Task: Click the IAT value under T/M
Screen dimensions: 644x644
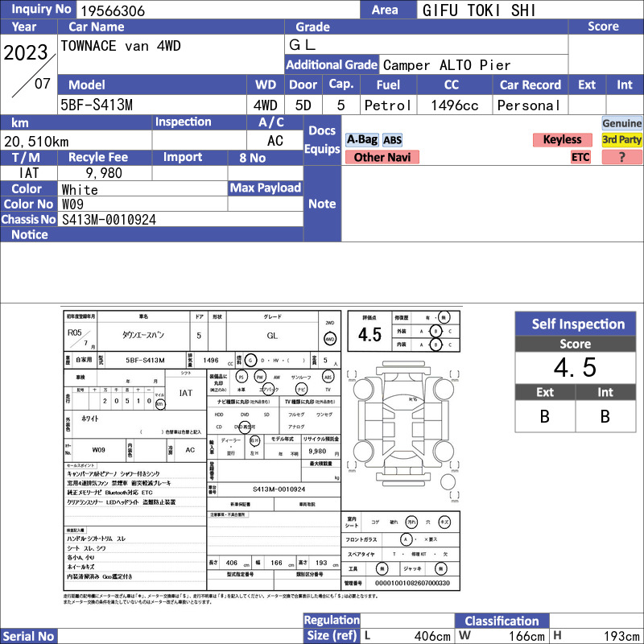Action: tap(29, 173)
